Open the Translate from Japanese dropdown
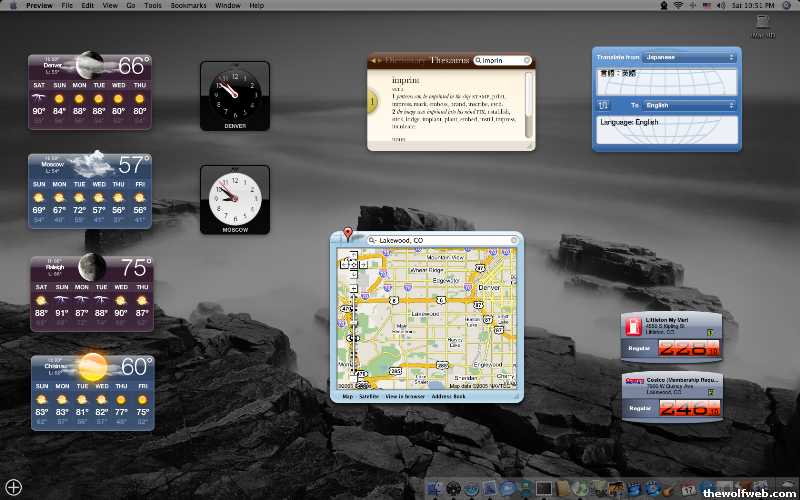 point(689,58)
